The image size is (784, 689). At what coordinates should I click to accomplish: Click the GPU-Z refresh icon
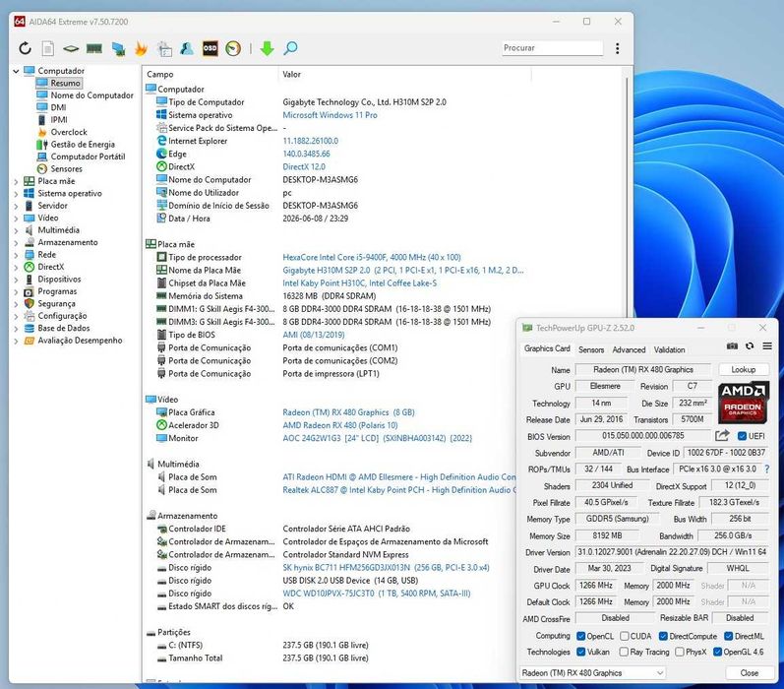point(750,345)
